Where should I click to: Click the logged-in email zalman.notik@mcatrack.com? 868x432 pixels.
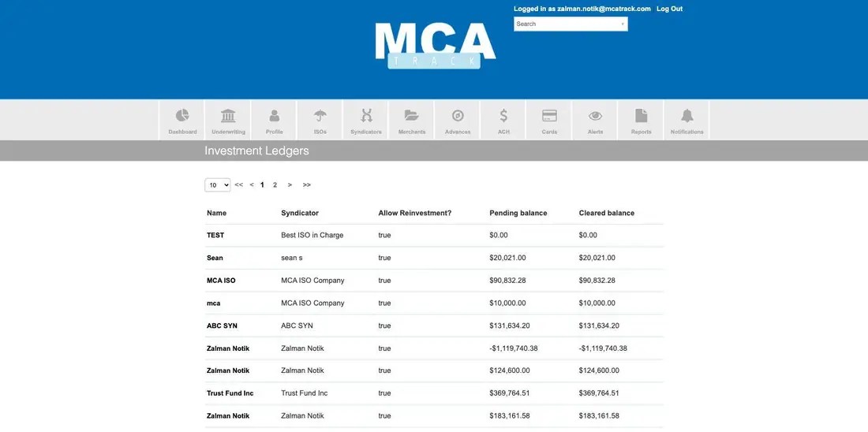(604, 9)
